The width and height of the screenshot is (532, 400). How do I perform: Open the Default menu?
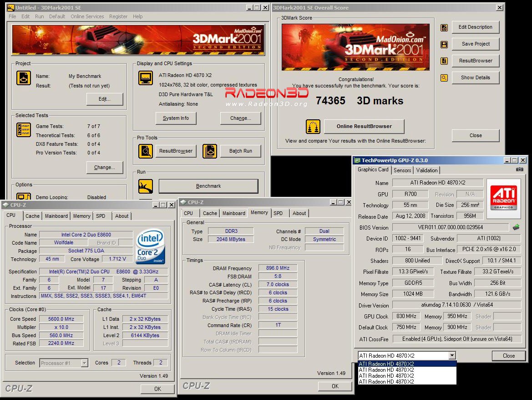coord(57,16)
